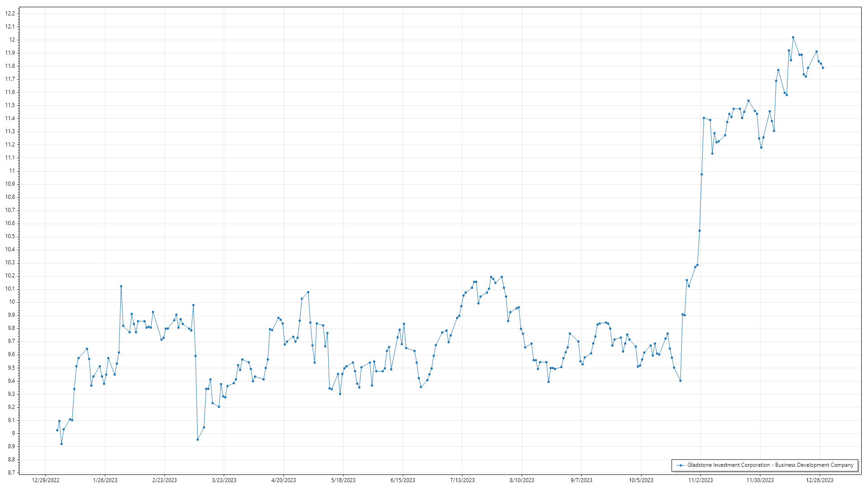Click the 12.2 y-axis value label
The height and width of the screenshot is (488, 868).
10,14
